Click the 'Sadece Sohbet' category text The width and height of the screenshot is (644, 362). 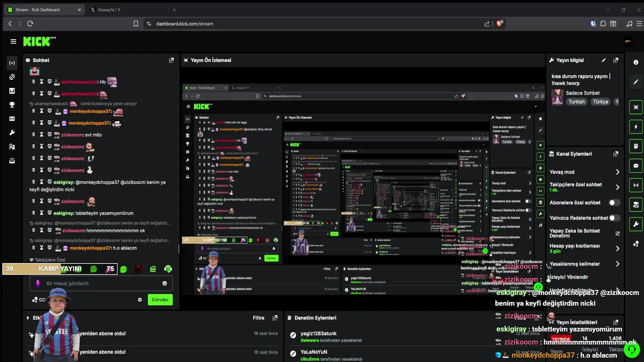click(583, 93)
